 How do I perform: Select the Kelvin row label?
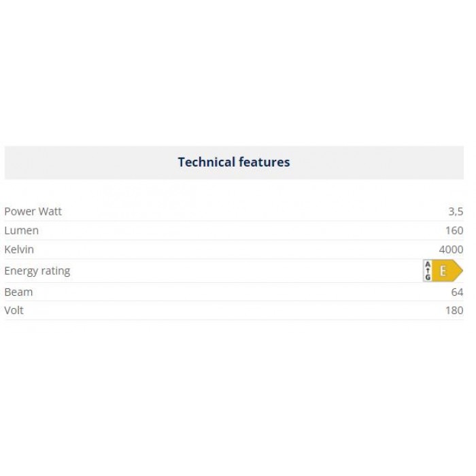19,250
